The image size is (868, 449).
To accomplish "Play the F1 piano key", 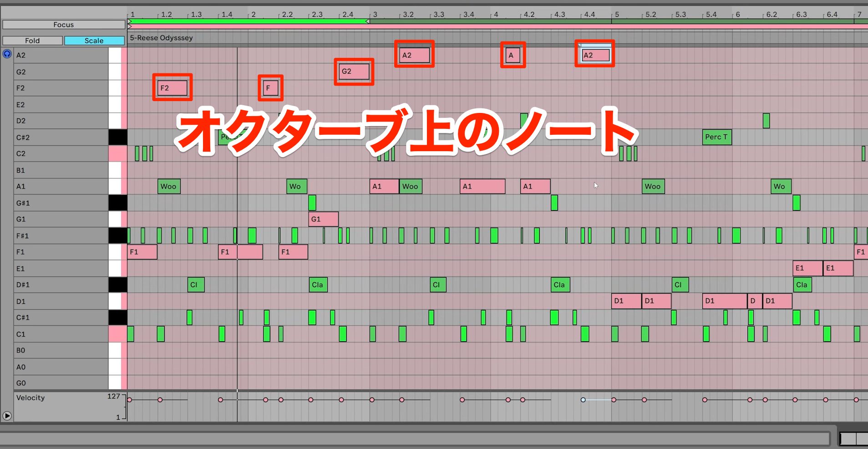I will pos(115,252).
